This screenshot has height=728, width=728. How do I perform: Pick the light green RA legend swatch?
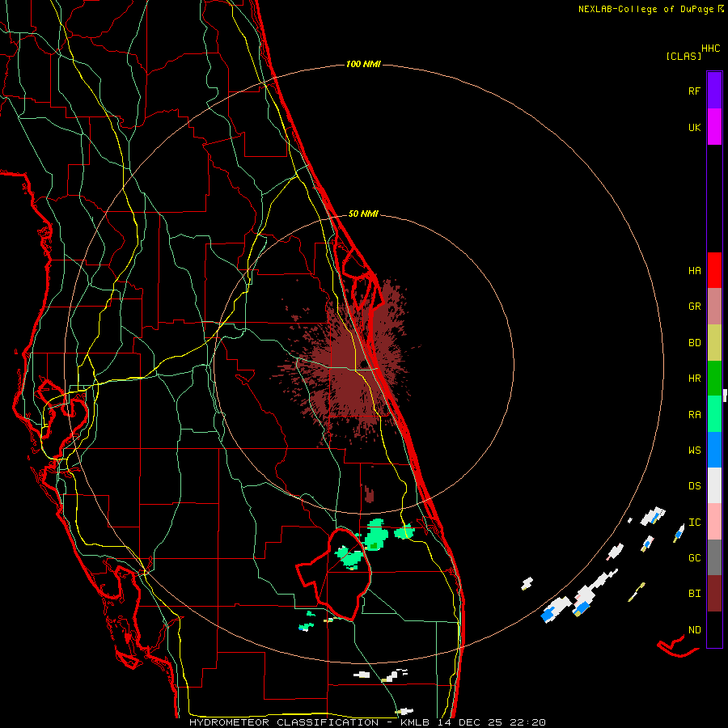tap(714, 414)
